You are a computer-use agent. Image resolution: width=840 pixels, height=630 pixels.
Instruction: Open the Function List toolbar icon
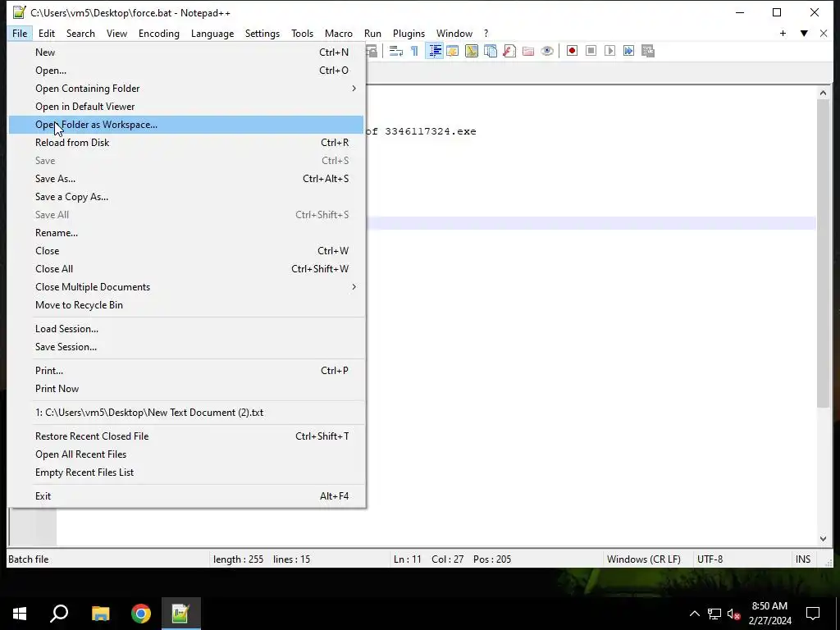(509, 51)
